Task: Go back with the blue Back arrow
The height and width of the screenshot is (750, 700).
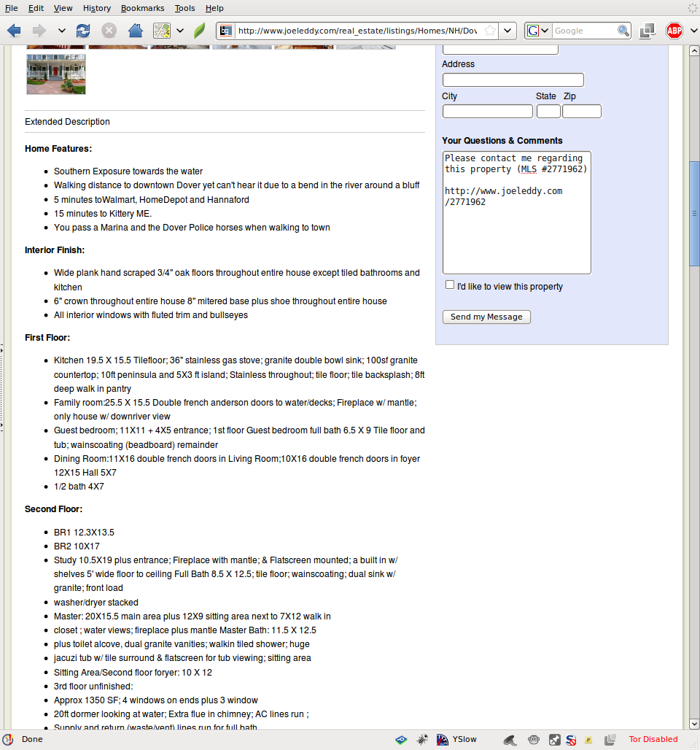Action: pyautogui.click(x=15, y=31)
